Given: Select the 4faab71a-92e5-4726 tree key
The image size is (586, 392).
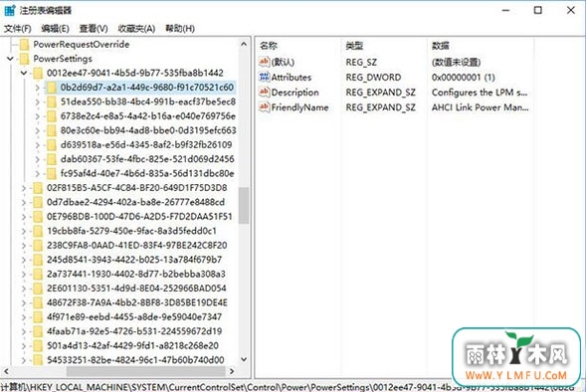Looking at the screenshot, I should [x=134, y=331].
